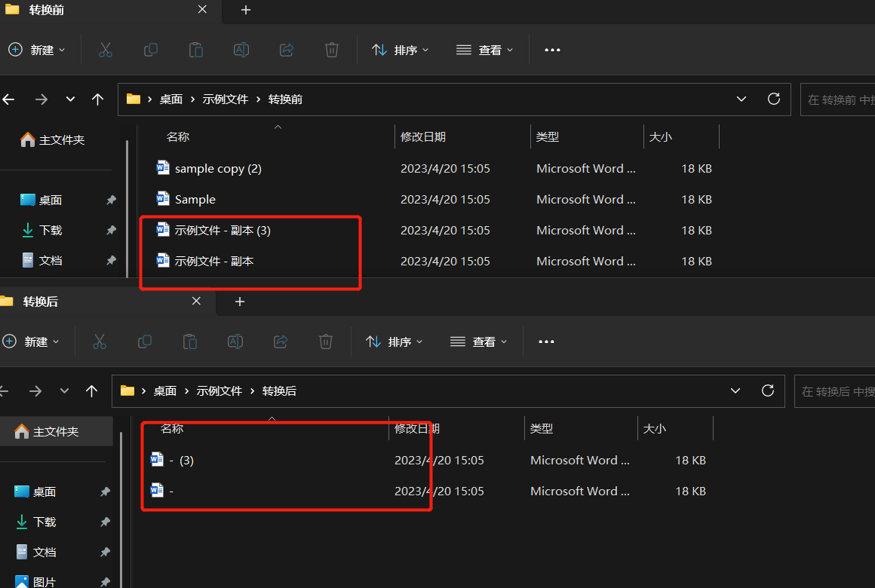Refresh the 转换前 folder view
The height and width of the screenshot is (588, 875).
click(773, 99)
